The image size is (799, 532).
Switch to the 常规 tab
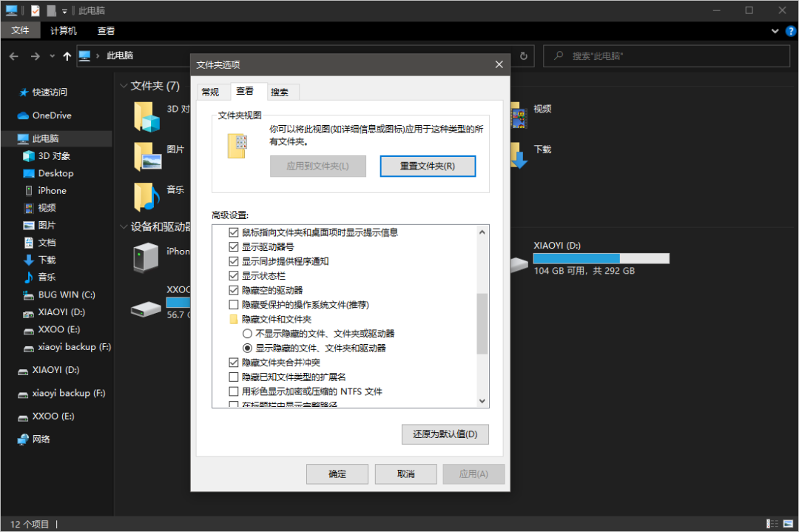click(x=210, y=92)
